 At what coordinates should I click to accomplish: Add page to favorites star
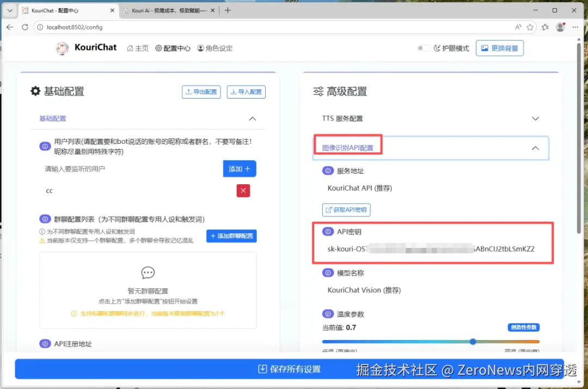(530, 27)
